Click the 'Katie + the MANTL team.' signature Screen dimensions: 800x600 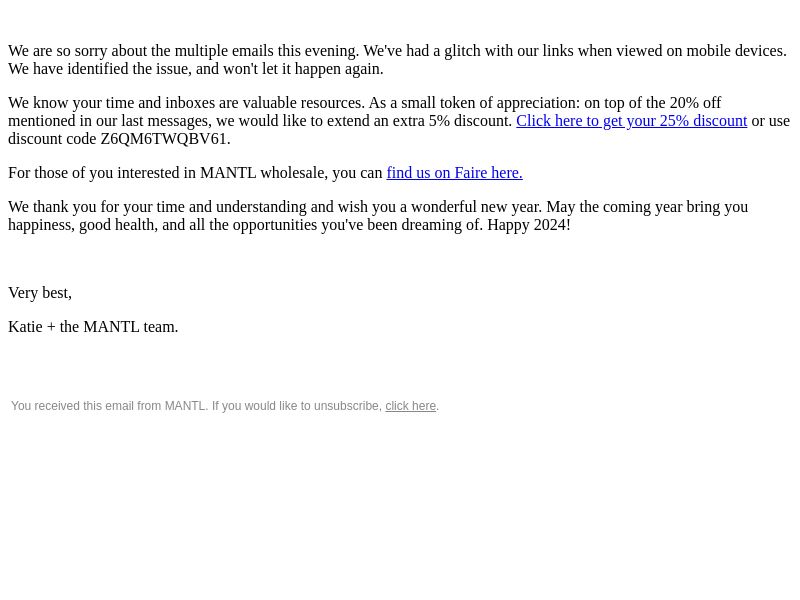93,327
